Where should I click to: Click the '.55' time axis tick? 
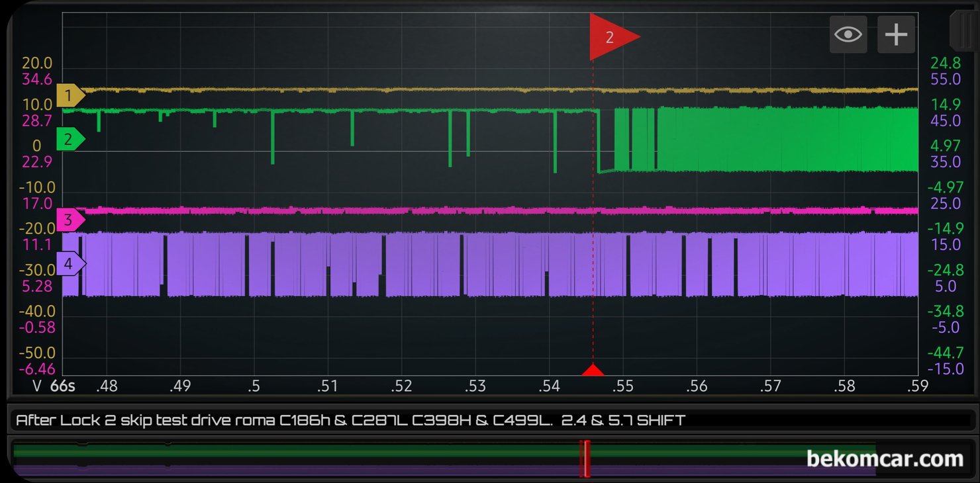pos(623,386)
